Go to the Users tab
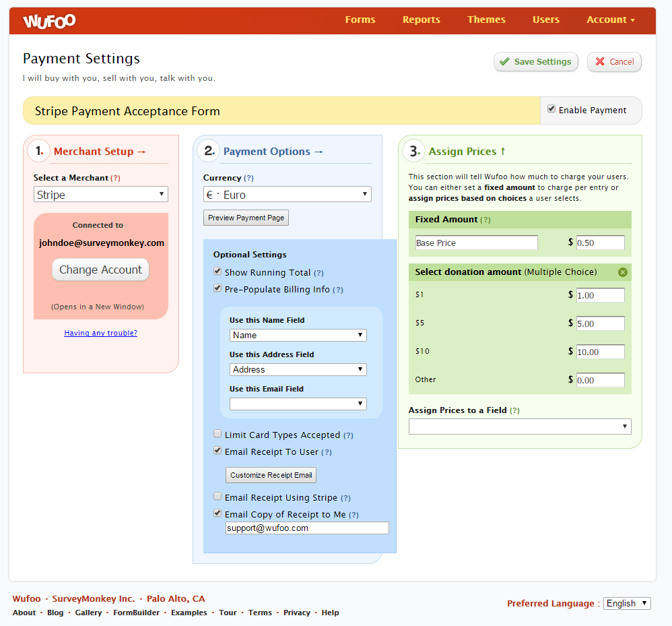The height and width of the screenshot is (626, 672). click(x=546, y=20)
